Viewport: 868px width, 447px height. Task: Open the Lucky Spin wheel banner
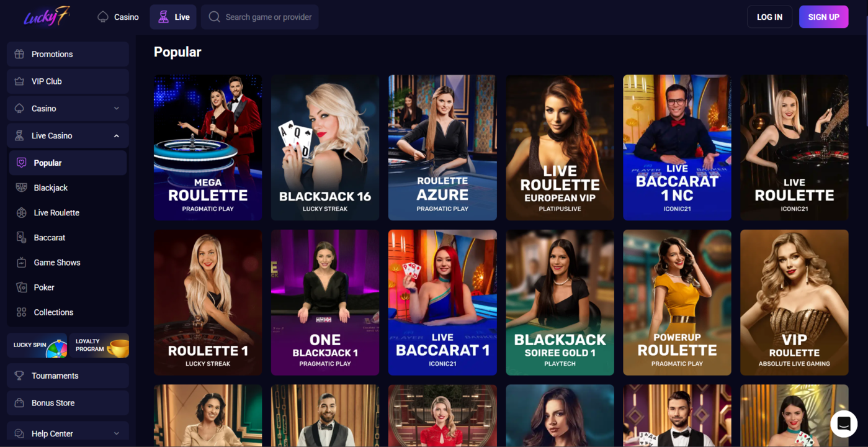(37, 345)
